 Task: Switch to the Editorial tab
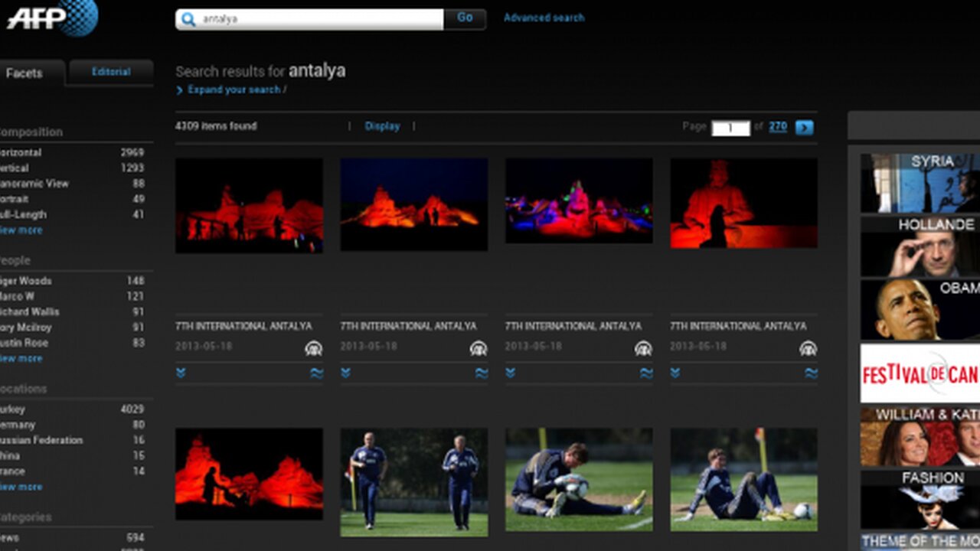pyautogui.click(x=111, y=72)
